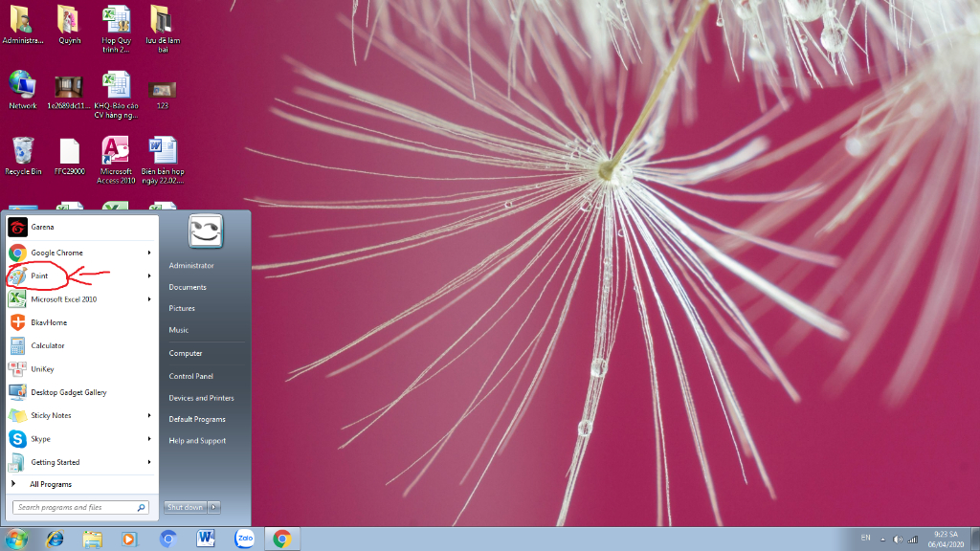980x551 pixels.
Task: Open the Administrator user folder link
Action: [x=191, y=266]
